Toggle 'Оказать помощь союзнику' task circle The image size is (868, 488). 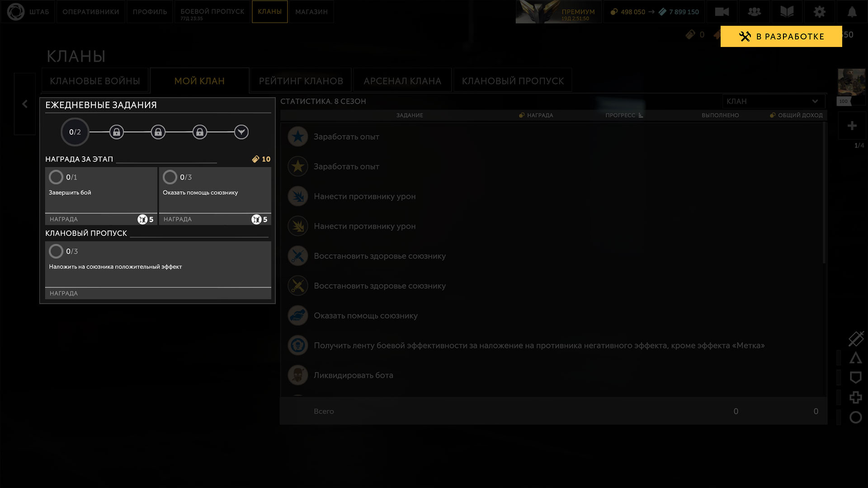(x=170, y=177)
